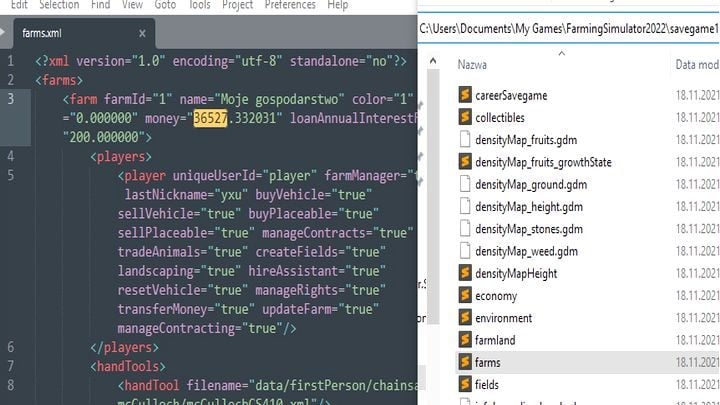
Task: Select the densityMap_ground.gdm file icon
Action: (465, 184)
